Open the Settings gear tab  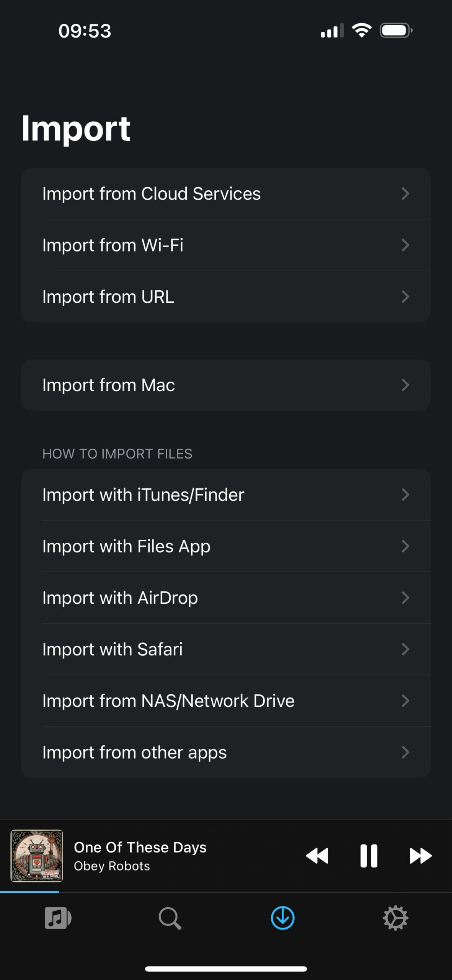(395, 918)
